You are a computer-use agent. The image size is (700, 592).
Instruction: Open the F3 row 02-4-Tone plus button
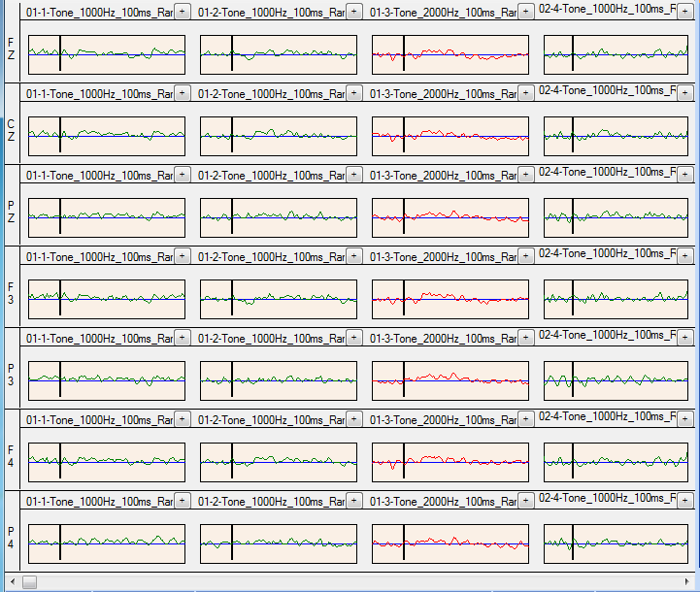[x=684, y=256]
